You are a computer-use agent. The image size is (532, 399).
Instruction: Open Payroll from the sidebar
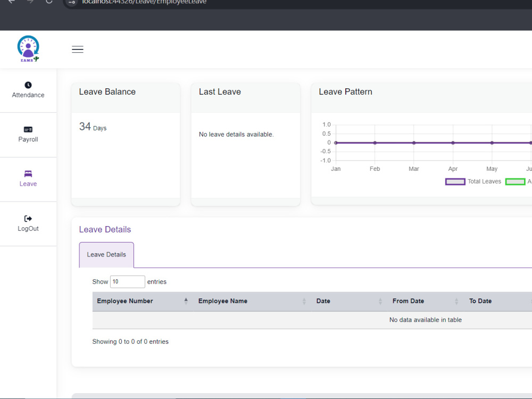point(28,135)
